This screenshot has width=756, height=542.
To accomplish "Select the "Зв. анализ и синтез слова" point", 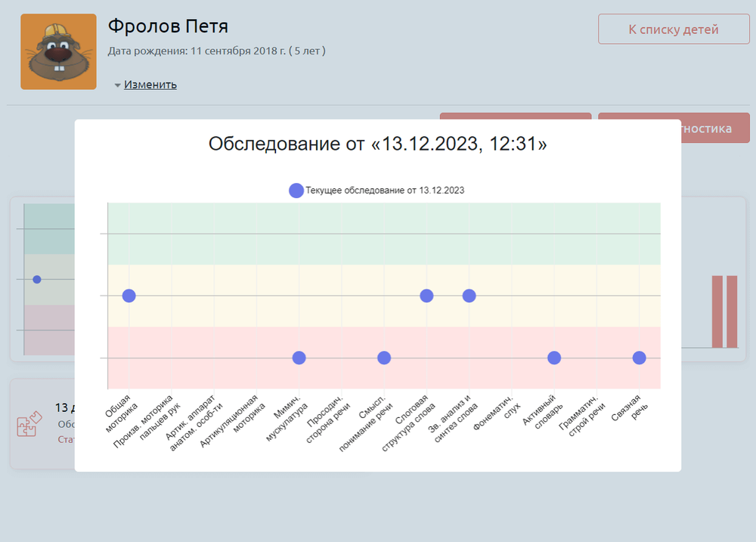I will coord(469,296).
